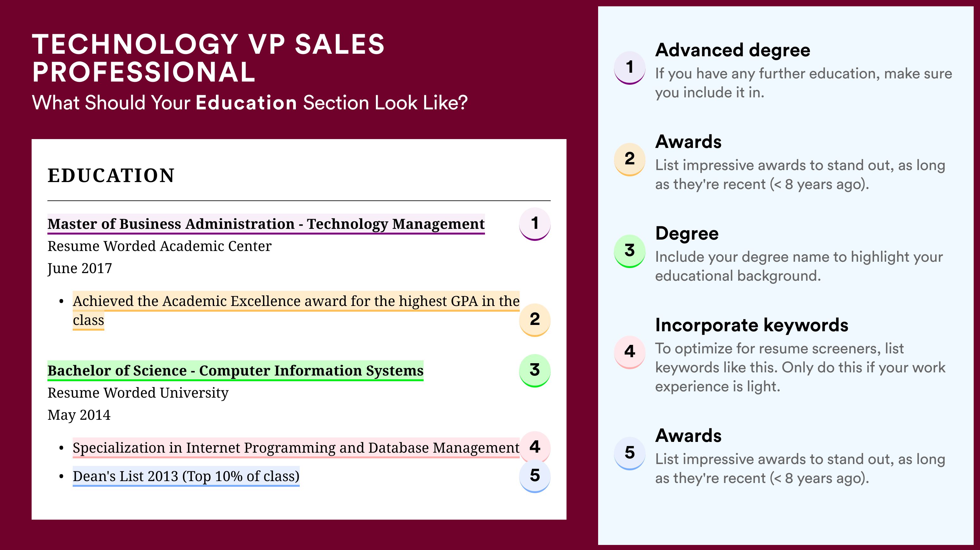Screen dimensions: 980x550
Task: Click the Specialization in Internet Programming line
Action: pos(296,448)
